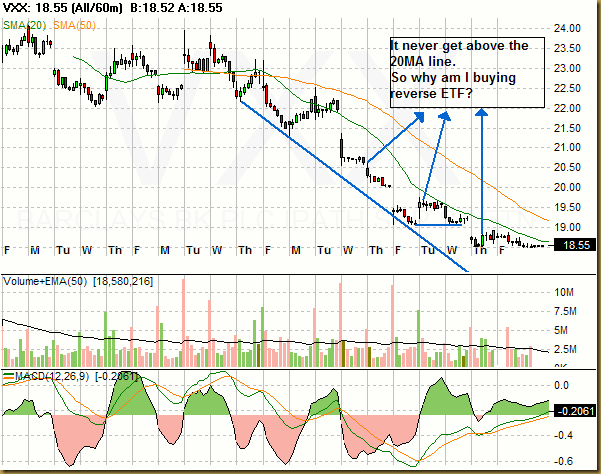
Task: Click the black 18.55 current price tag
Action: coord(575,245)
